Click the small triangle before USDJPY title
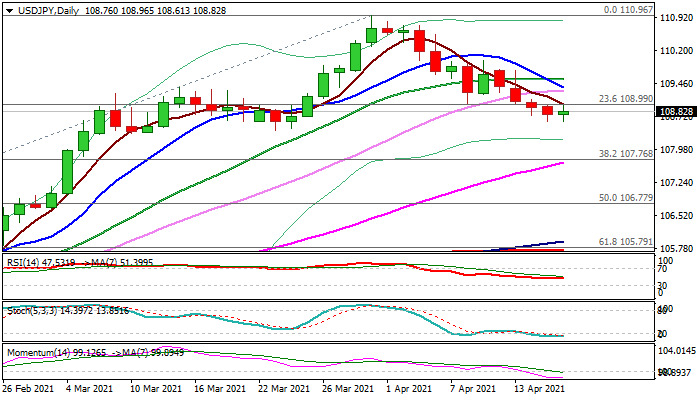 (x=8, y=8)
